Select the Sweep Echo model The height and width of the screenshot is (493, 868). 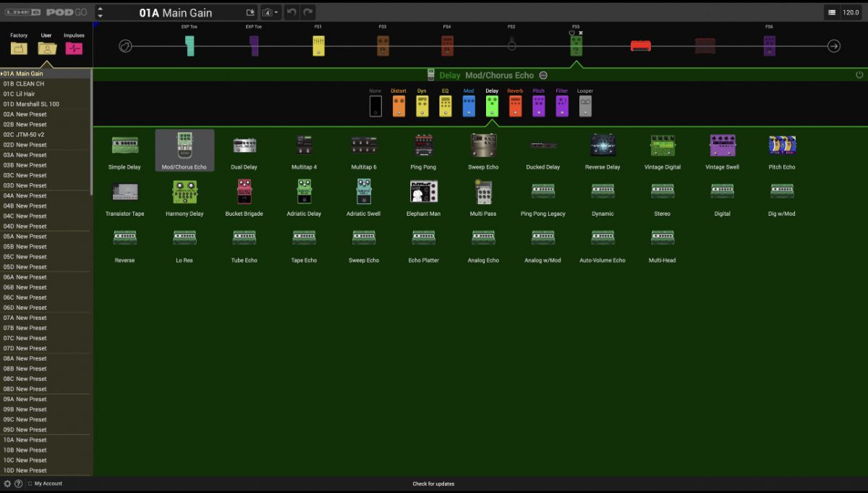[483, 152]
